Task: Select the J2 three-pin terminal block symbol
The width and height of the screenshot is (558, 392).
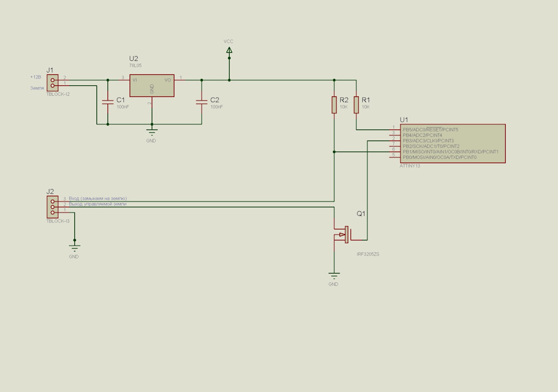Action: pos(52,207)
